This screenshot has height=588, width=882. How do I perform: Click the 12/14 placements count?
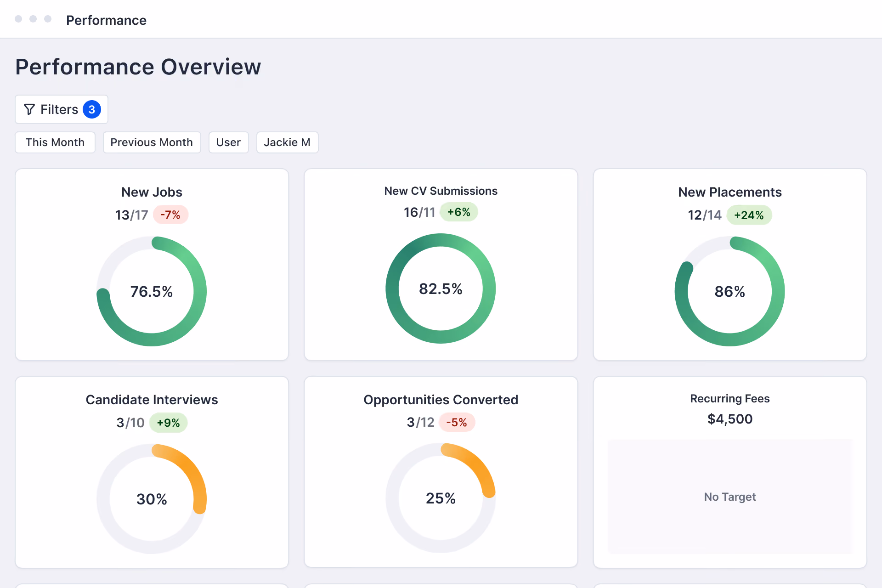(x=705, y=215)
